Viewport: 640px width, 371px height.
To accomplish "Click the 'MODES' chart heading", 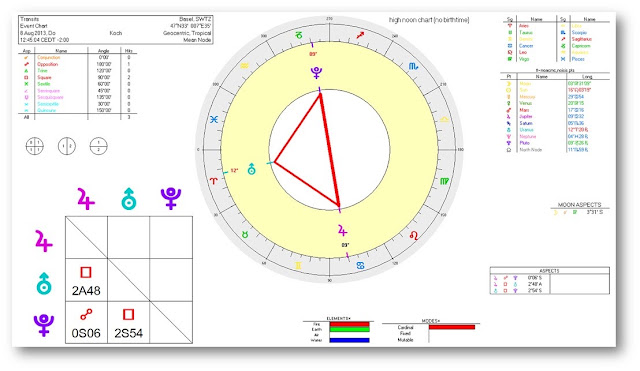I will 431,321.
